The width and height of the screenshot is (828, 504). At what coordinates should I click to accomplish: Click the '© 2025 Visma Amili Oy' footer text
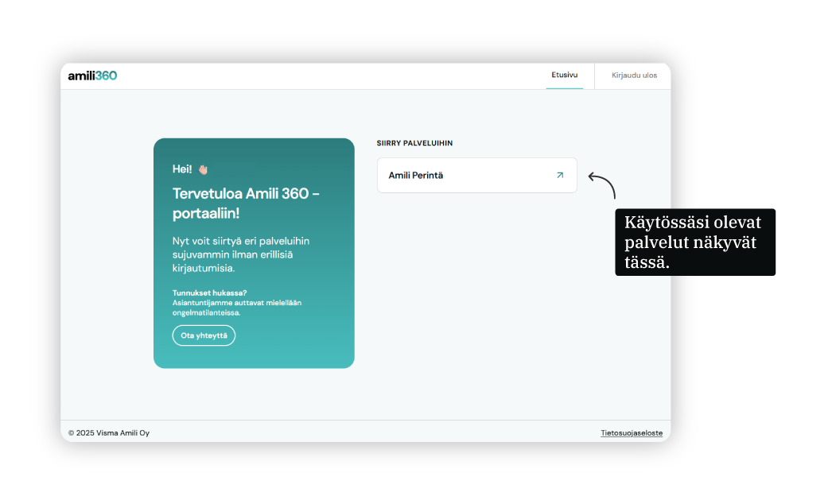[x=109, y=432]
